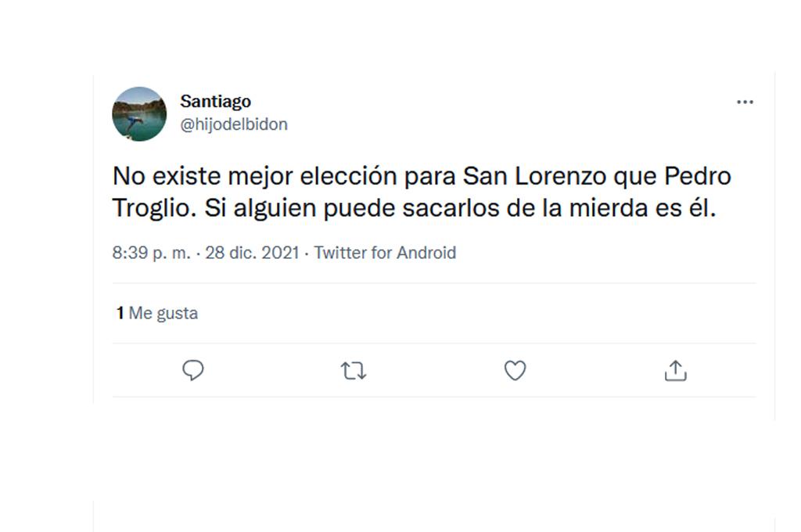Click the tweet text to open the thread

click(x=422, y=192)
